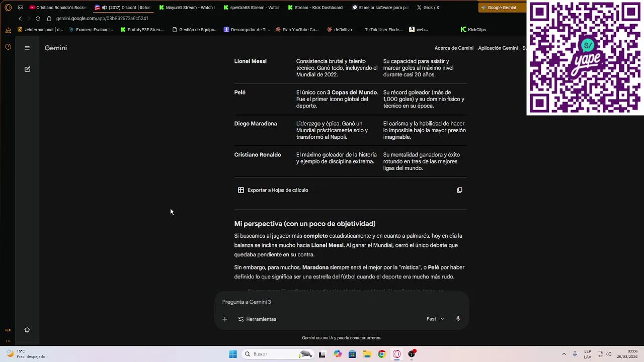The height and width of the screenshot is (362, 644).
Task: Open the Descargador de Ti... bookmark
Action: pos(247,30)
